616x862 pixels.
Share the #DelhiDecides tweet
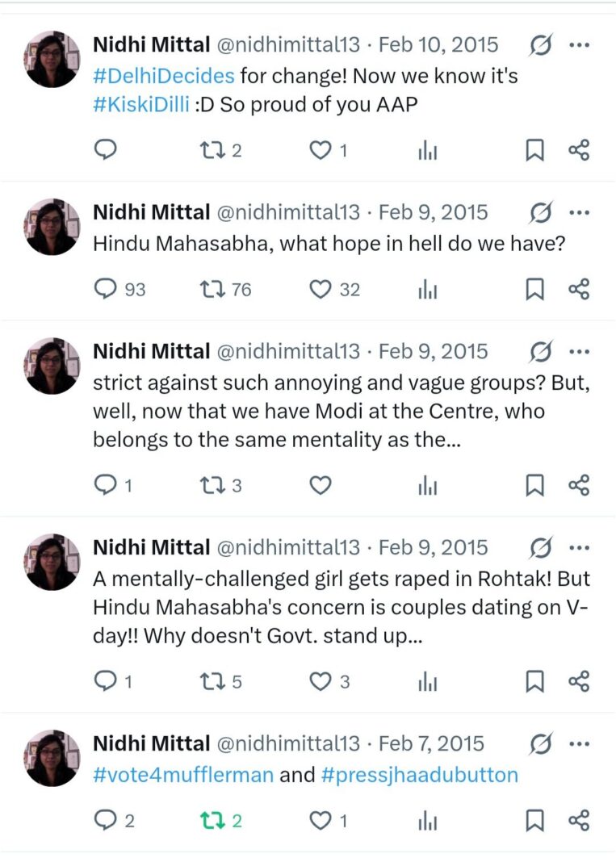pyautogui.click(x=579, y=150)
